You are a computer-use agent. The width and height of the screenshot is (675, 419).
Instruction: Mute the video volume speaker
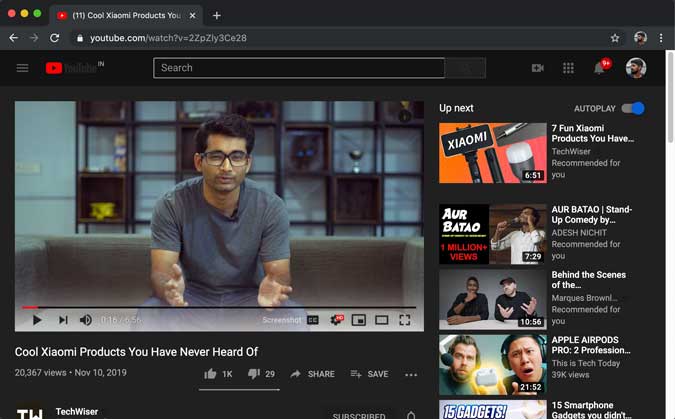(86, 320)
